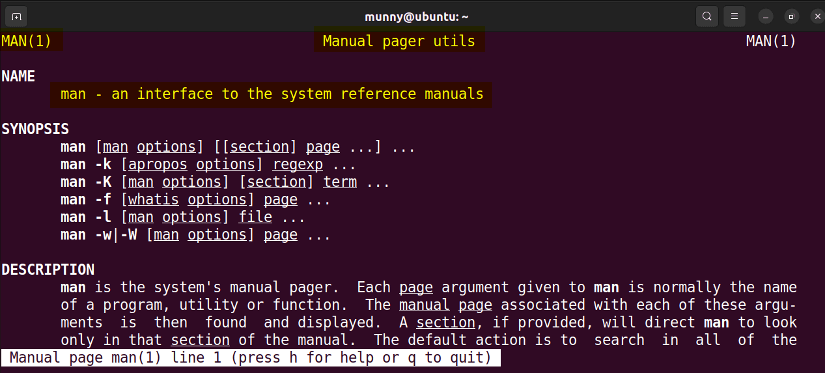Screen dimensions: 825x373
Task: Select the highlighted 'Manual pager utils' header
Action: (x=399, y=41)
